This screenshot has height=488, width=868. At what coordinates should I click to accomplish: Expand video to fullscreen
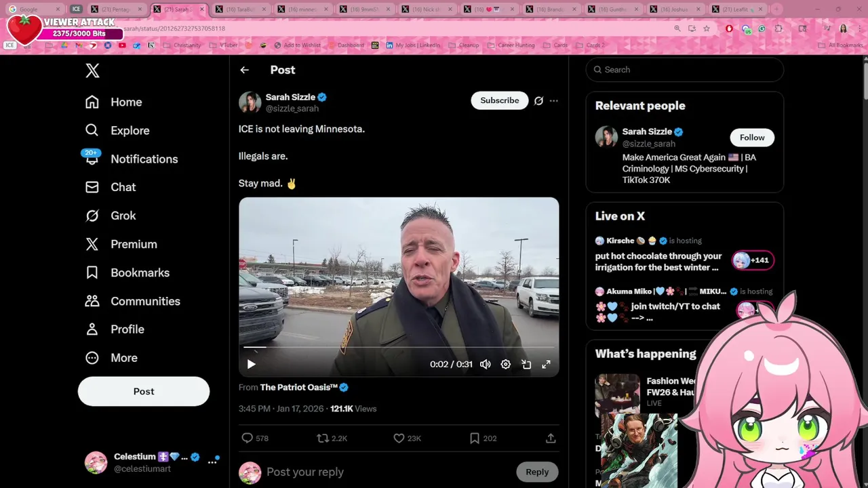(x=546, y=364)
